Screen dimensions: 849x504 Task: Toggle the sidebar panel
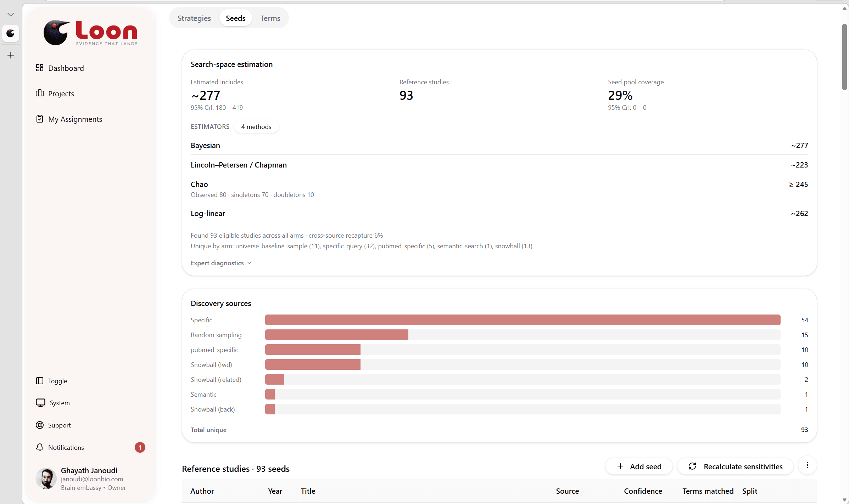(51, 381)
